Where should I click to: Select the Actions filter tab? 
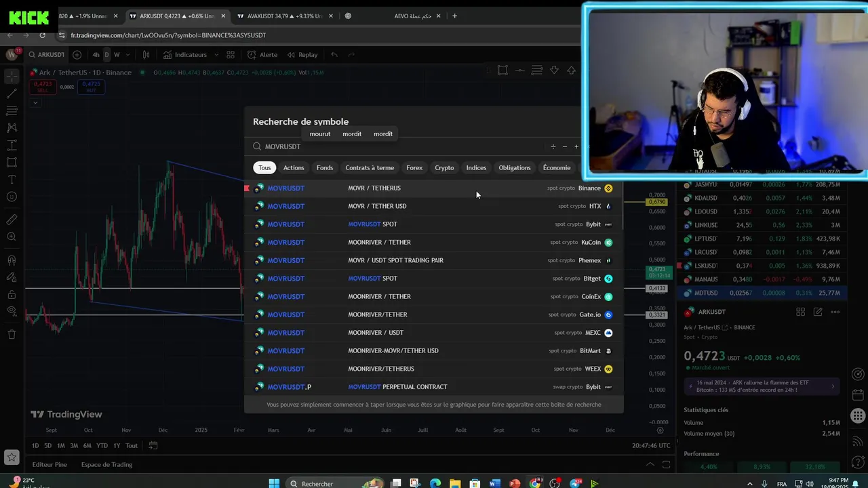click(x=294, y=167)
